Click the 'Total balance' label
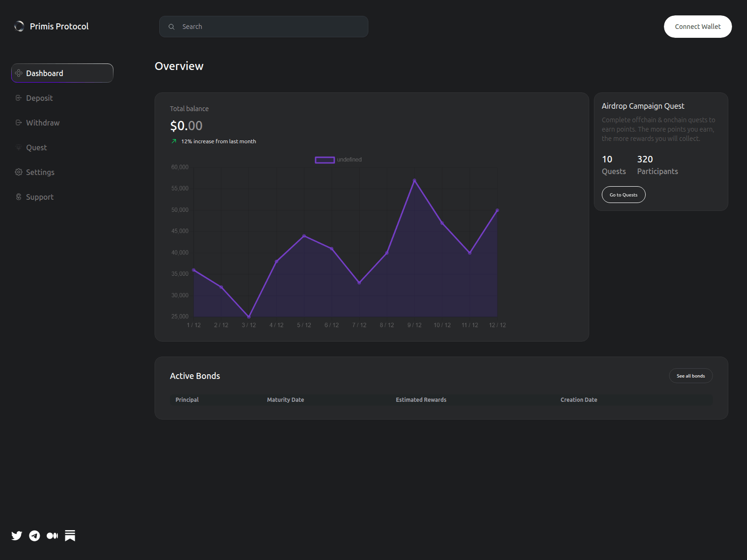 click(x=189, y=109)
